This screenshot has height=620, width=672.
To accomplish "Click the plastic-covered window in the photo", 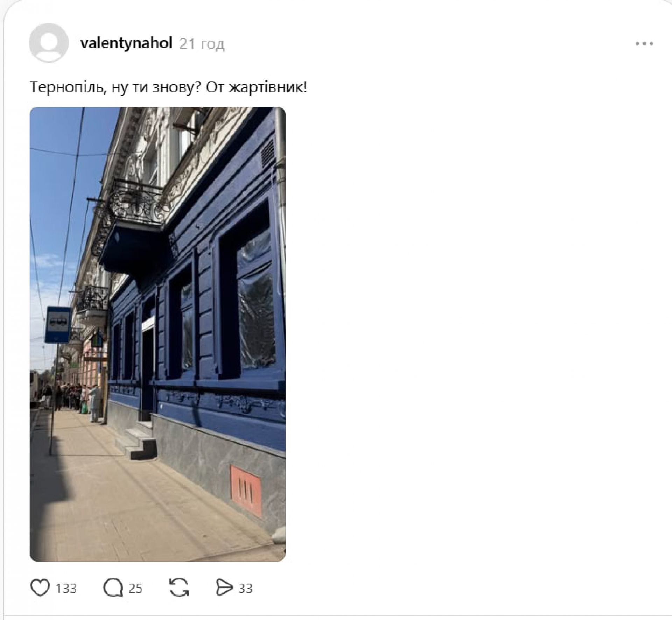I will [255, 297].
